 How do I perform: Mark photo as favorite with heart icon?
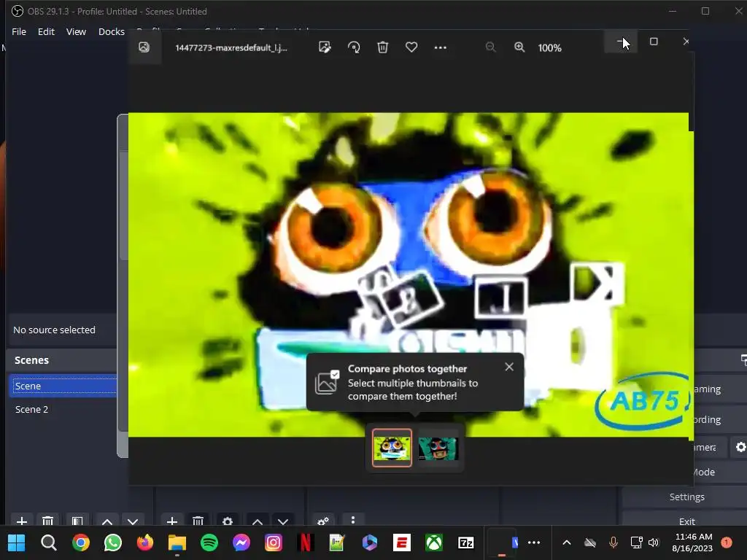tap(411, 47)
